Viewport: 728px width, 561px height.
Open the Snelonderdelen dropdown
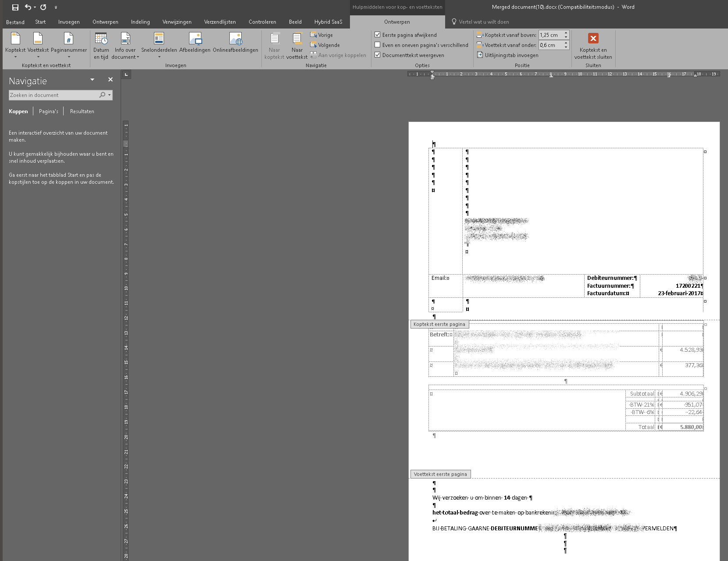(x=159, y=57)
